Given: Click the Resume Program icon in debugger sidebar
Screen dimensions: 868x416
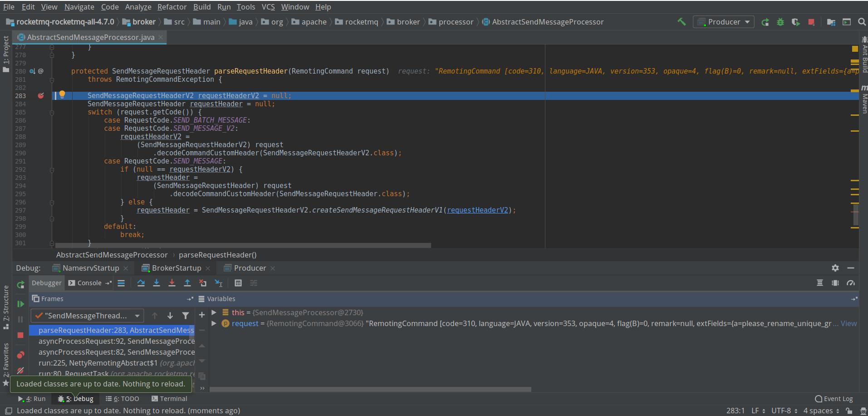Looking at the screenshot, I should tap(20, 303).
